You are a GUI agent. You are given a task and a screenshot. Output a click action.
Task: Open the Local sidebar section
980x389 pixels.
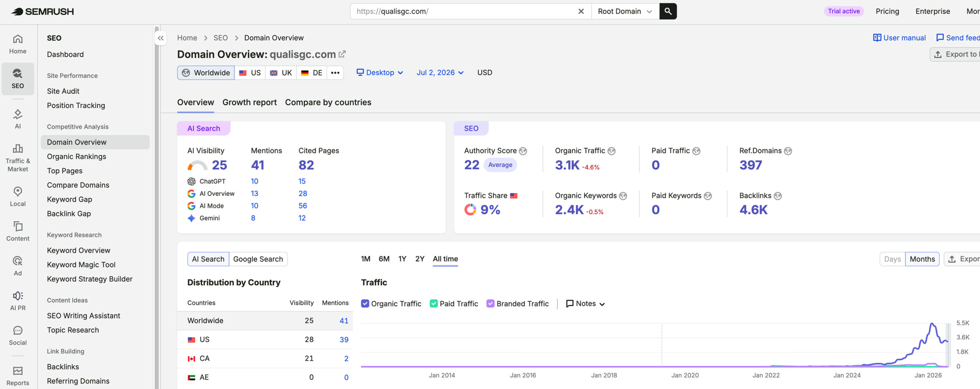tap(18, 197)
